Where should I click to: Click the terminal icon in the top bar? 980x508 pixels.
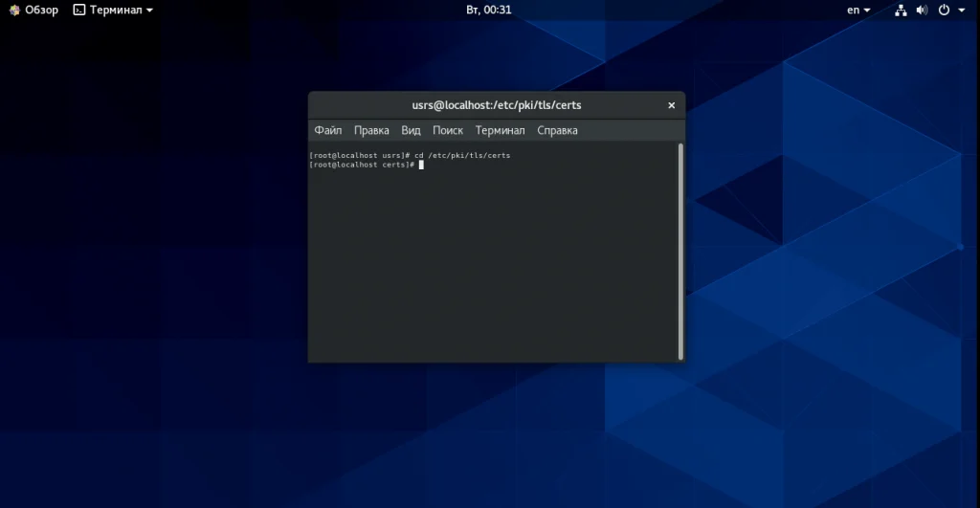tap(78, 10)
